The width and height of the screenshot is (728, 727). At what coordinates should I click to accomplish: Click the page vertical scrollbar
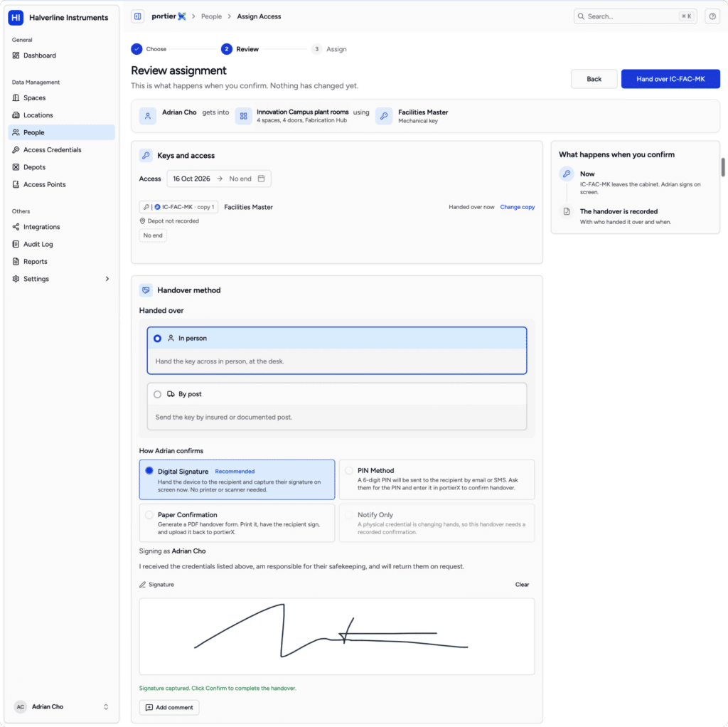tap(723, 167)
